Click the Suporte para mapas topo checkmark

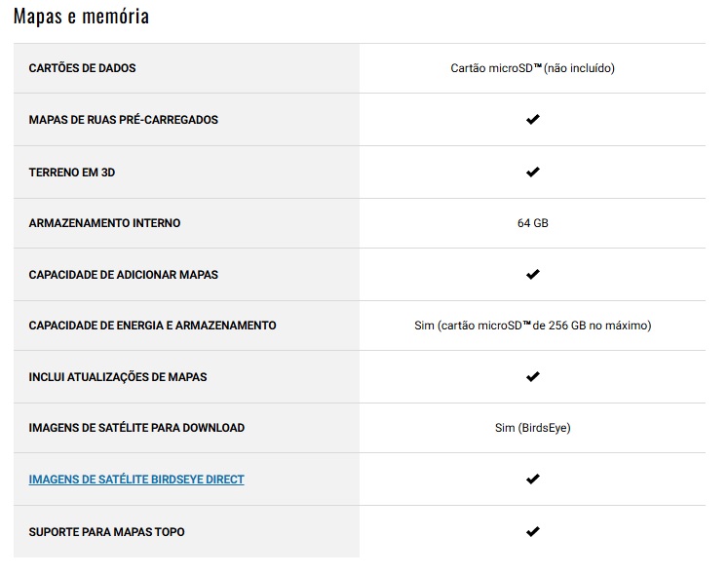[532, 532]
